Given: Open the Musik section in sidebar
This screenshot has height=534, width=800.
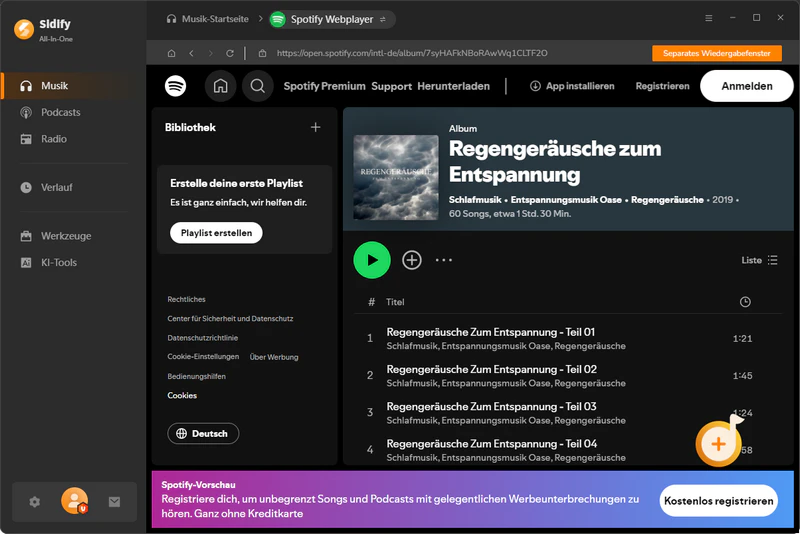Looking at the screenshot, I should tap(66, 86).
